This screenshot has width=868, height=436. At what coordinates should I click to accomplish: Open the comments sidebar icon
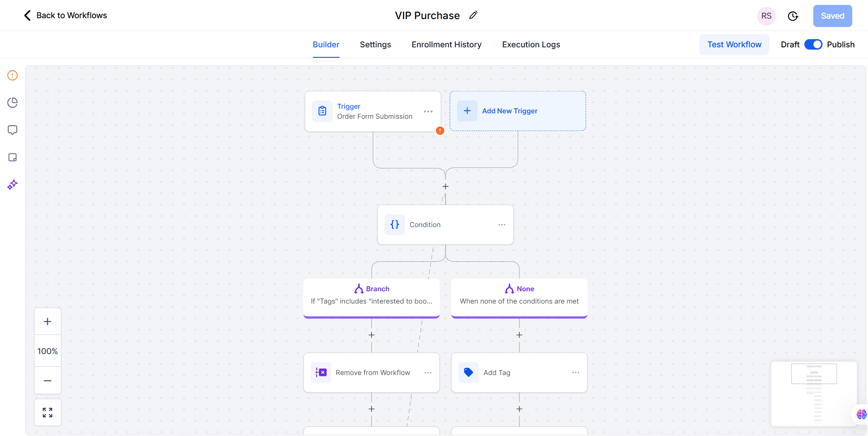coord(13,130)
